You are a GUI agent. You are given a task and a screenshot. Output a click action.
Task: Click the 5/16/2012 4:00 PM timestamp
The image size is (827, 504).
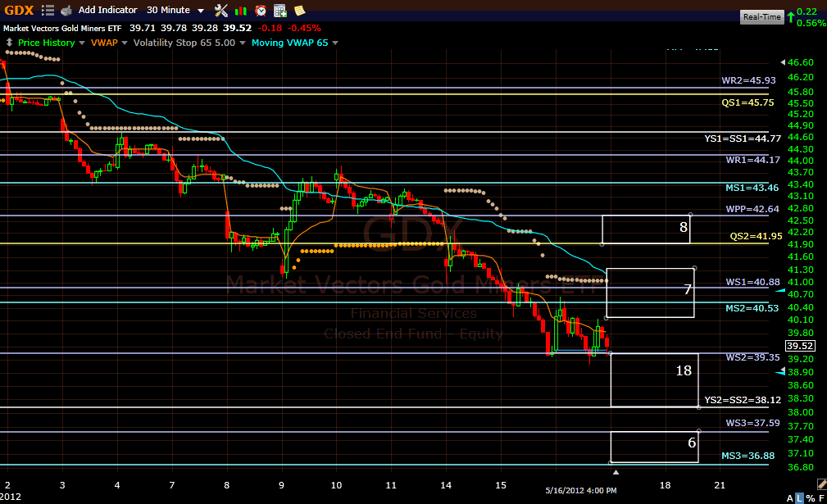(x=580, y=490)
